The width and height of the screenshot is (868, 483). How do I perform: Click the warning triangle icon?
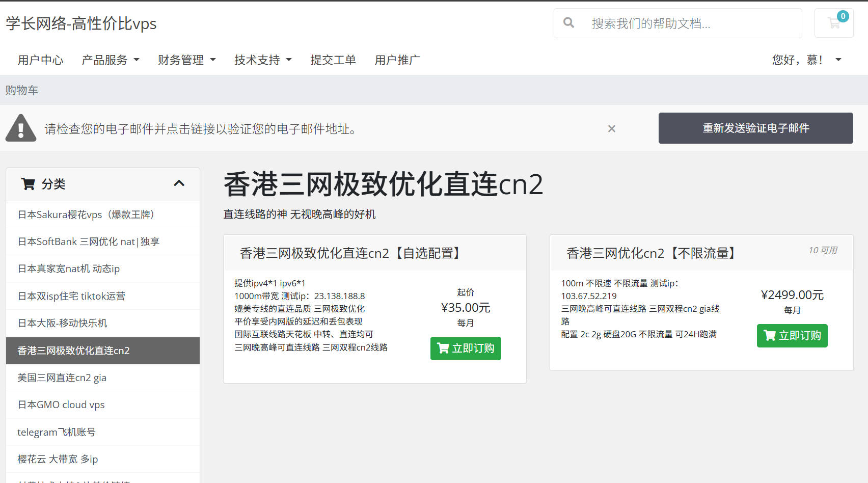click(21, 128)
